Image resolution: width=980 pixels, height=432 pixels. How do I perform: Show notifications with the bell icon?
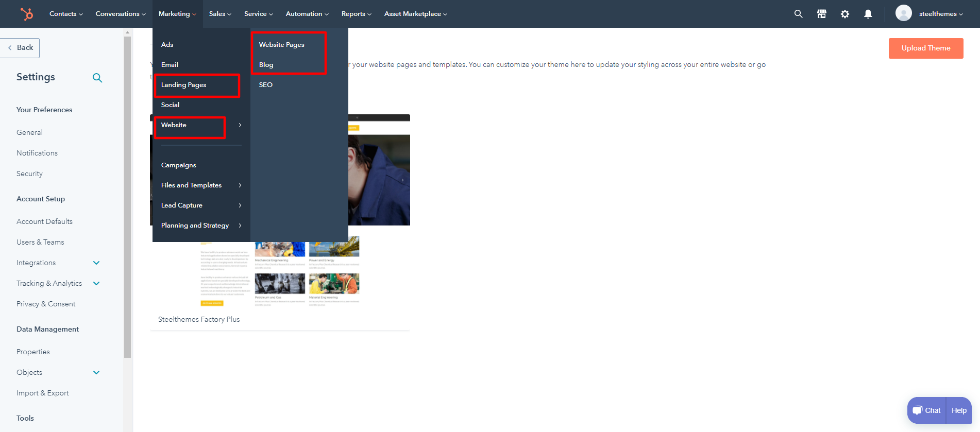[868, 14]
